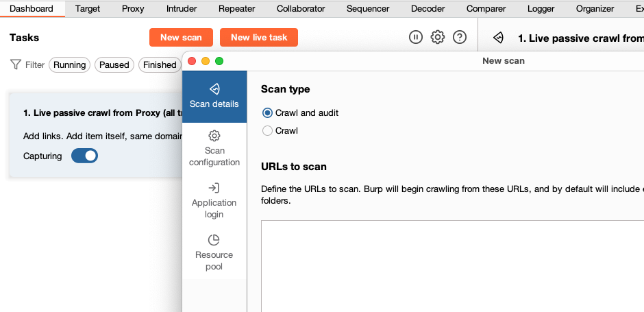The width and height of the screenshot is (644, 312).
Task: Open the Repeater tab
Action: (236, 9)
